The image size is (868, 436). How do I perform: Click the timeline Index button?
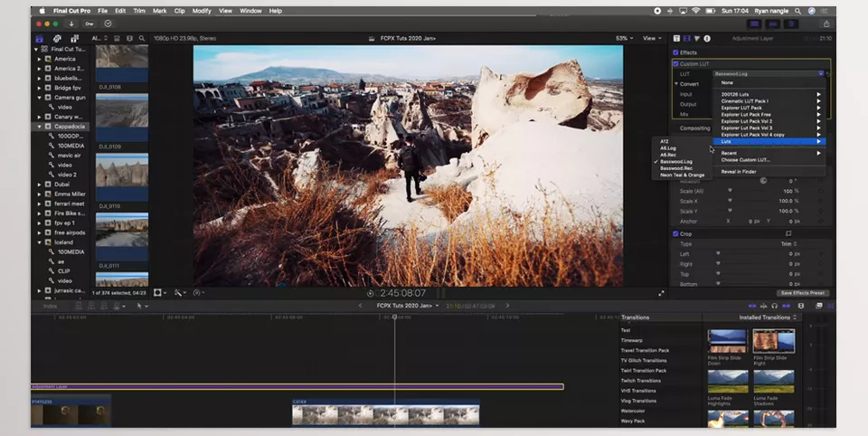coord(50,306)
